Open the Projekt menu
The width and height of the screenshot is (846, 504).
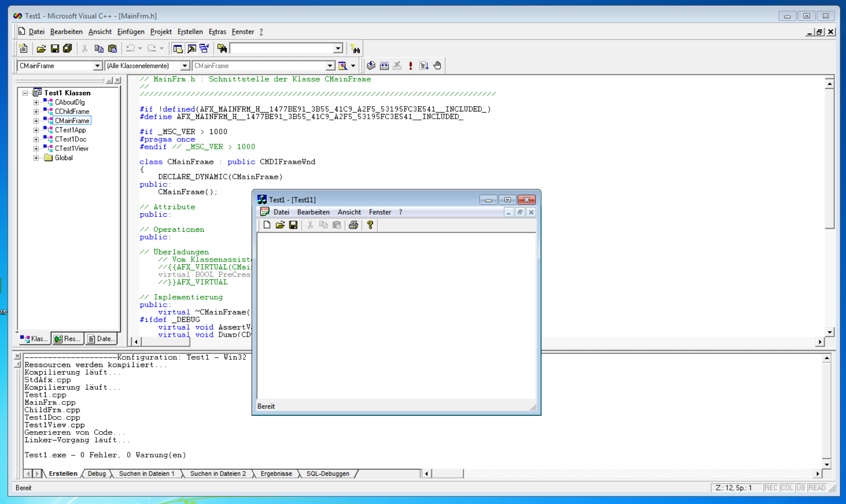coord(161,32)
